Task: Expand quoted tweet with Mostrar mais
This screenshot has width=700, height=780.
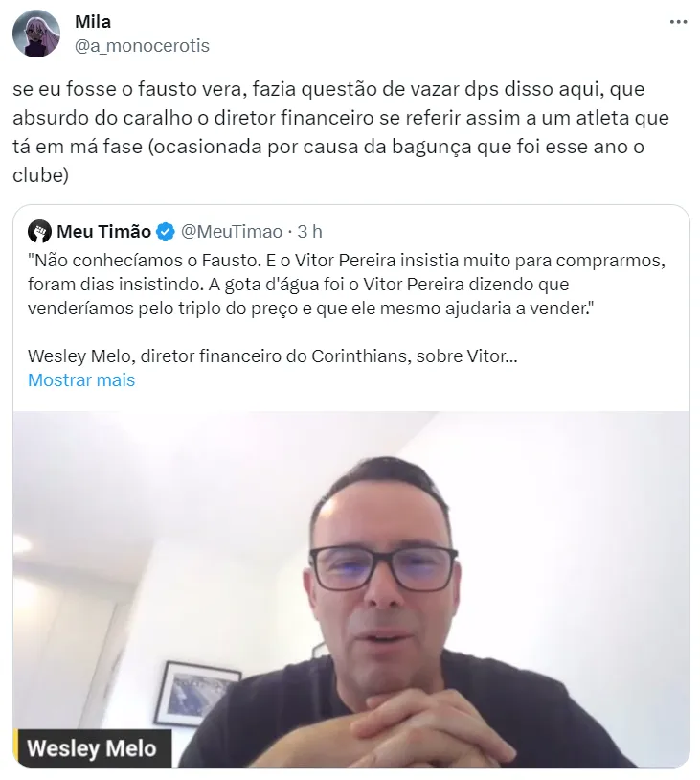Action: 81,380
